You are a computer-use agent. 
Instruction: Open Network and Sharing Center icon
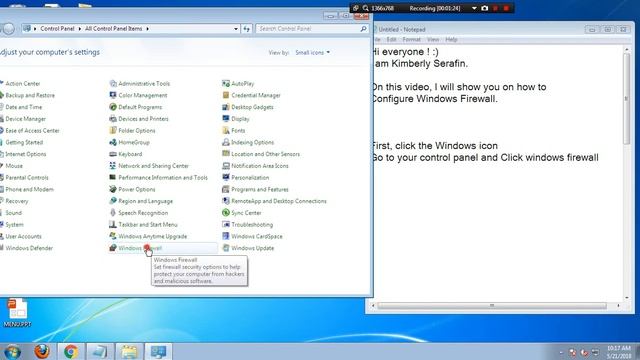[113, 166]
